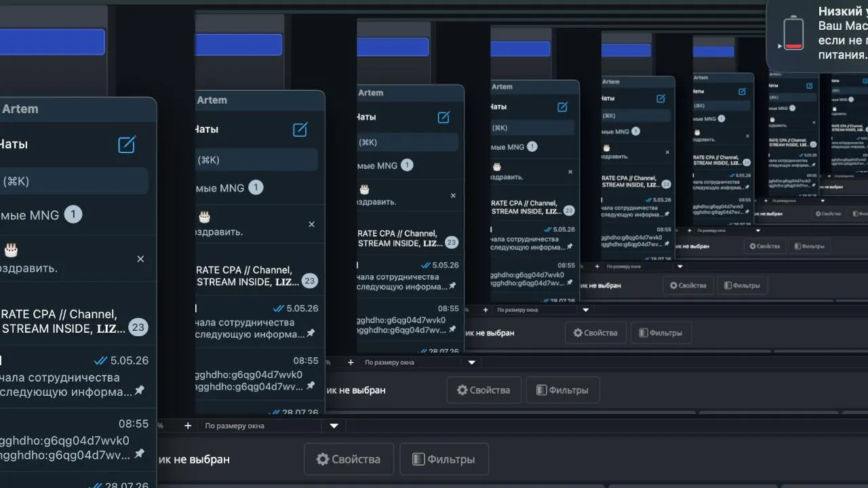Click the low battery notification icon

pyautogui.click(x=793, y=34)
